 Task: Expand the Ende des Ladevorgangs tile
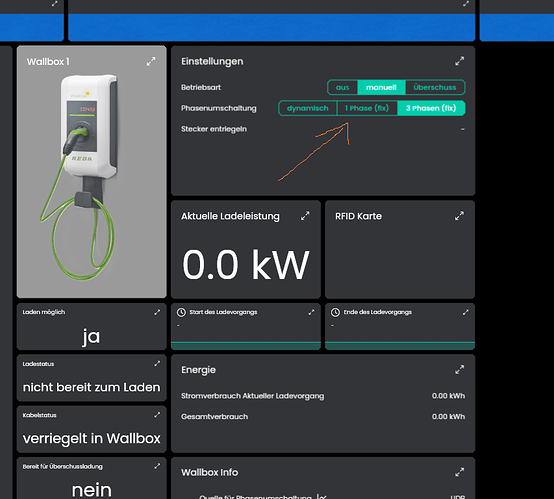point(465,312)
